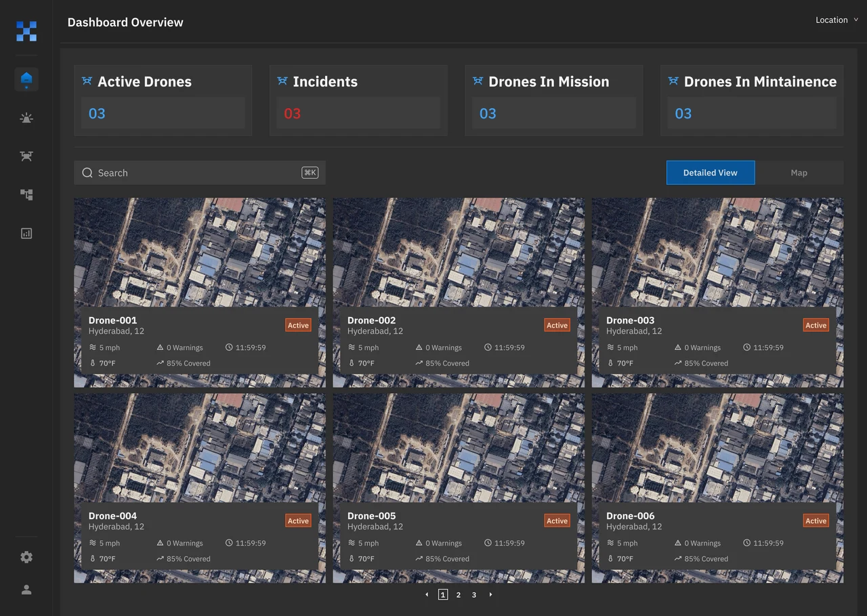
Task: Click the clock icon on Drone-003
Action: (746, 347)
